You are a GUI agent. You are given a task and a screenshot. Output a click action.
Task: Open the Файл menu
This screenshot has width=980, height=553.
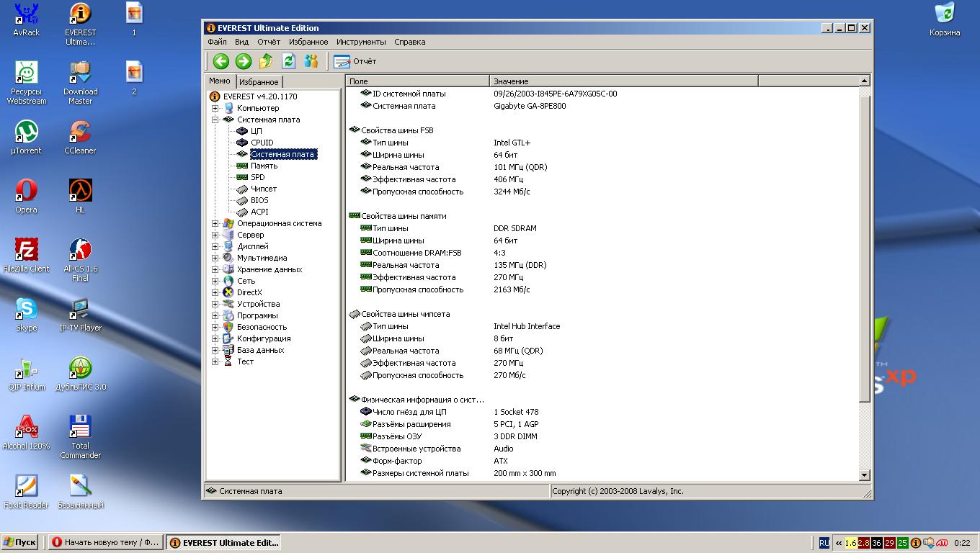pyautogui.click(x=217, y=42)
